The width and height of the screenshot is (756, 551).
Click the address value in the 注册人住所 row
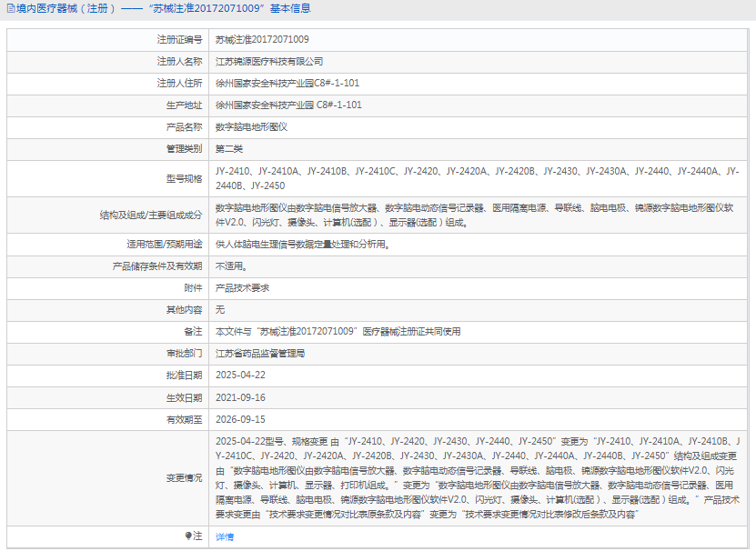(x=287, y=84)
